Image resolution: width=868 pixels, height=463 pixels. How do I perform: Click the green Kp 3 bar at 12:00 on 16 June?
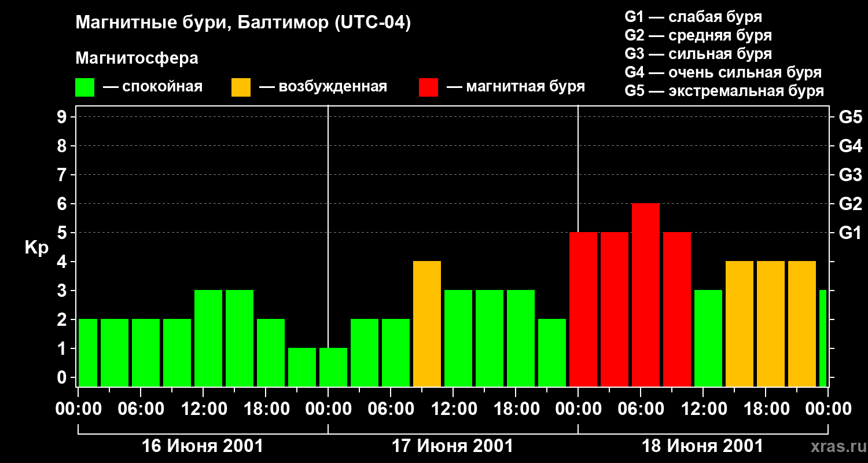(x=208, y=338)
